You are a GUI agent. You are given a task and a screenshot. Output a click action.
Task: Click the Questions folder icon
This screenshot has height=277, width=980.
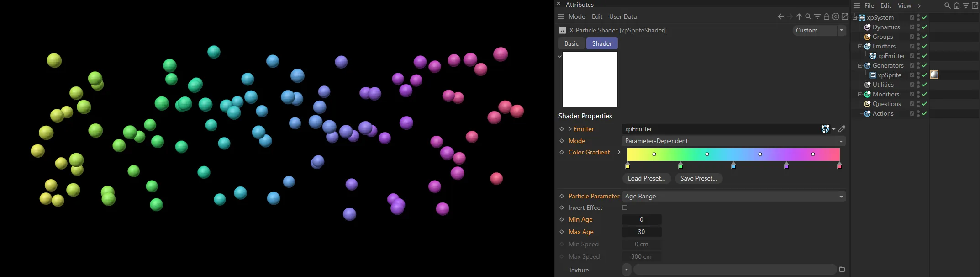pyautogui.click(x=867, y=104)
